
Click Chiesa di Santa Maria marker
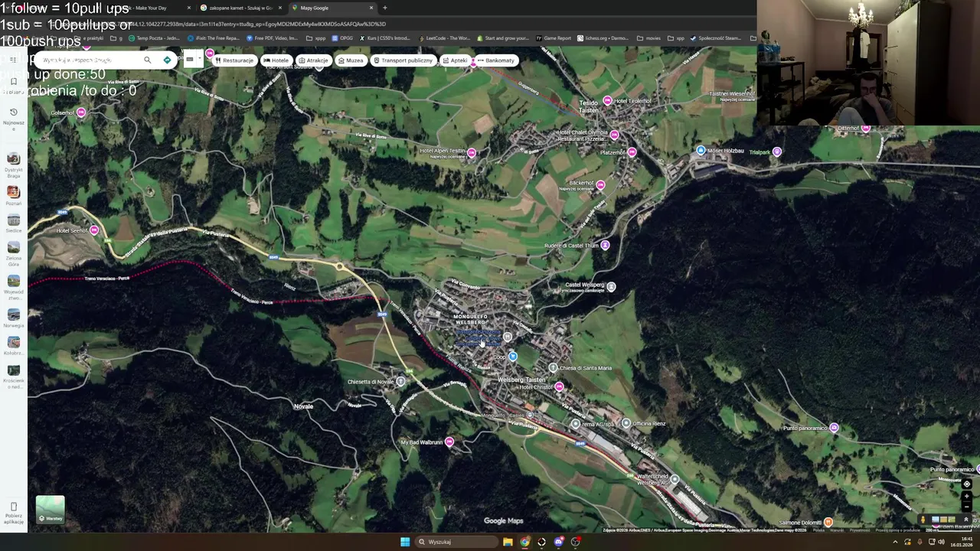(553, 368)
